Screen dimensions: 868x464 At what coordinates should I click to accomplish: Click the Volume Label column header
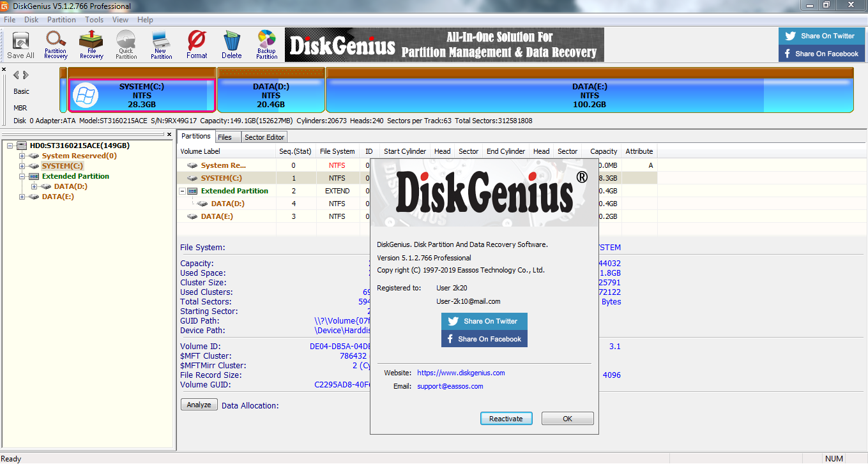point(227,151)
